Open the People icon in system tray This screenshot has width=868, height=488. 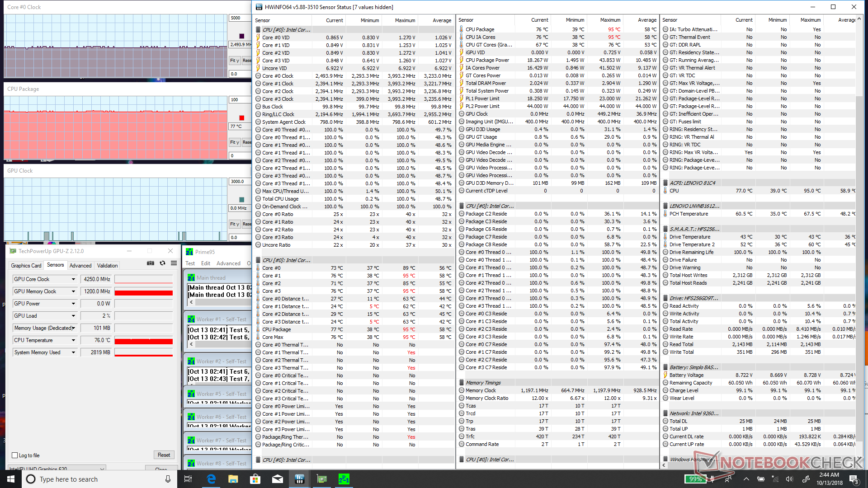[x=728, y=479]
